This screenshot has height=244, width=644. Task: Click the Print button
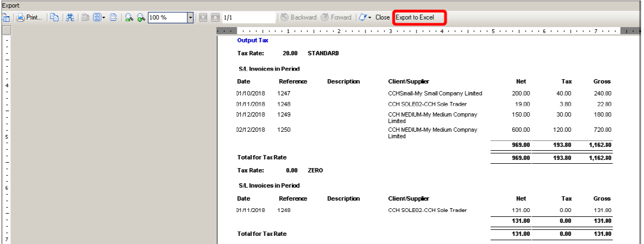[29, 18]
